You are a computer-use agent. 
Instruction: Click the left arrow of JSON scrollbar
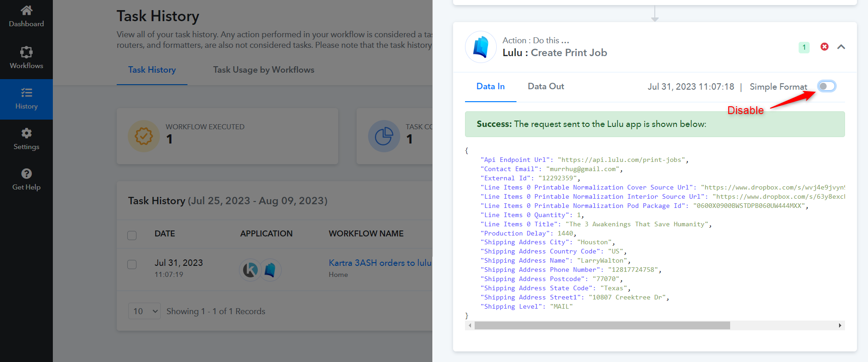(x=470, y=326)
